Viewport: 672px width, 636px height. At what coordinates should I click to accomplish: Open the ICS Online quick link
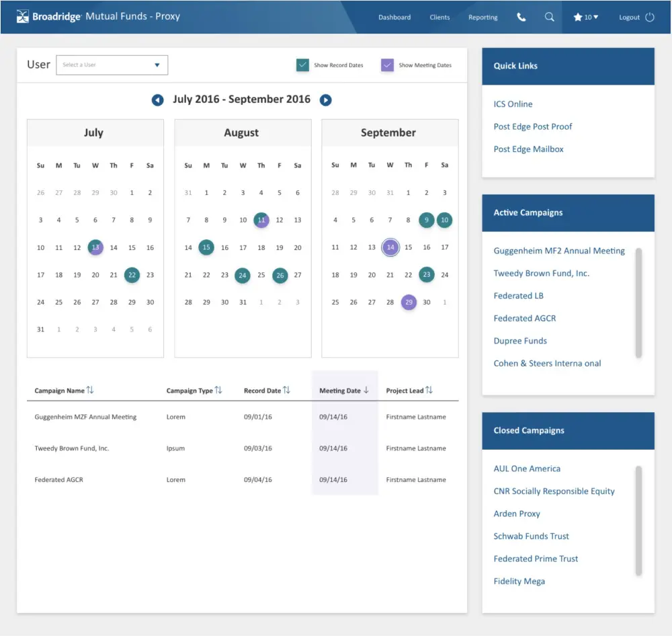coord(513,104)
